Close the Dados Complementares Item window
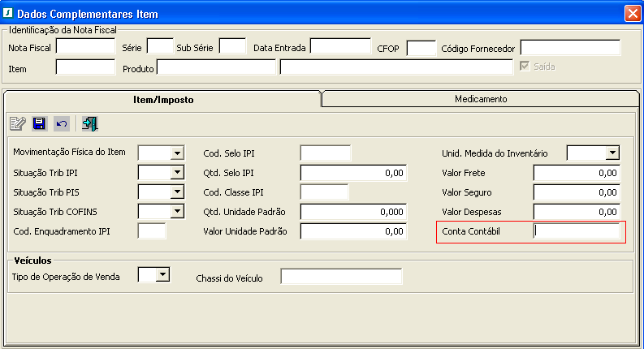This screenshot has width=644, height=349. tap(632, 14)
